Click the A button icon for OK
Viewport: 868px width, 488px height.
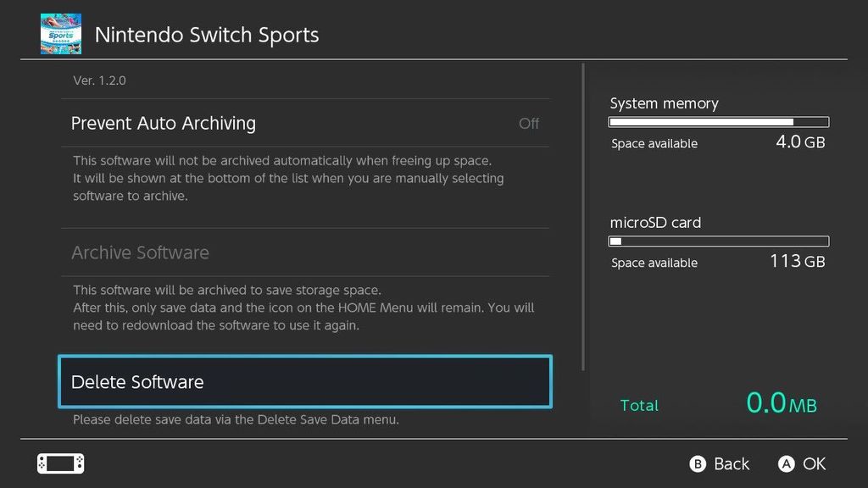pos(786,463)
